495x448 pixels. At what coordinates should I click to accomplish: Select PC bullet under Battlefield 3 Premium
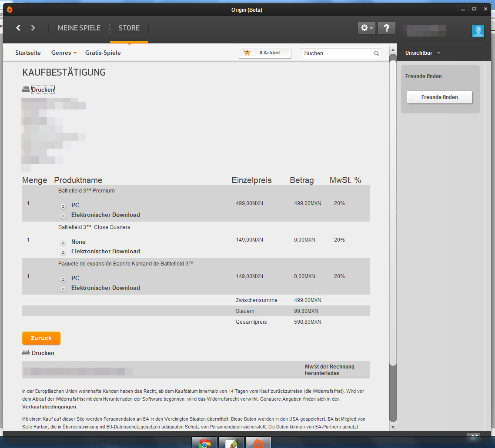coord(63,206)
